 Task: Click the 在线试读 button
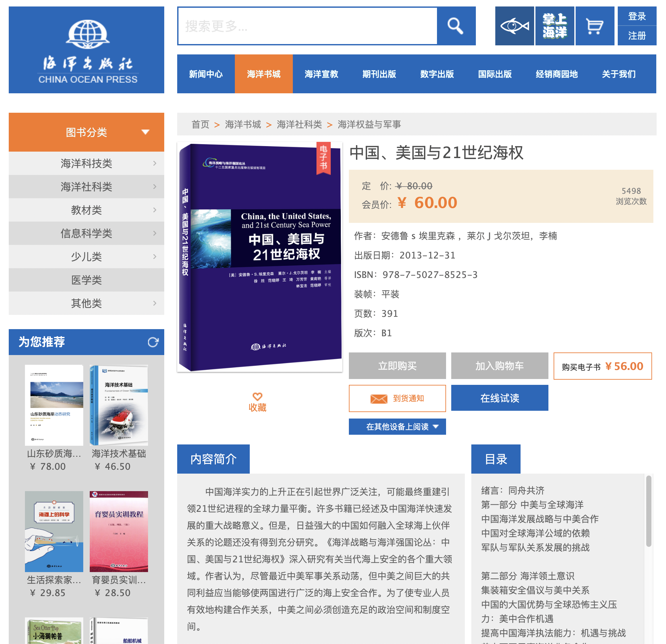click(499, 398)
